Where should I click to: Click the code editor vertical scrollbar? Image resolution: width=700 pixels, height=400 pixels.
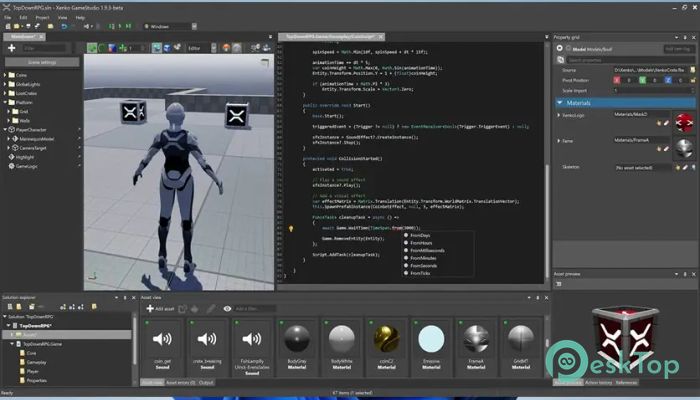click(546, 221)
